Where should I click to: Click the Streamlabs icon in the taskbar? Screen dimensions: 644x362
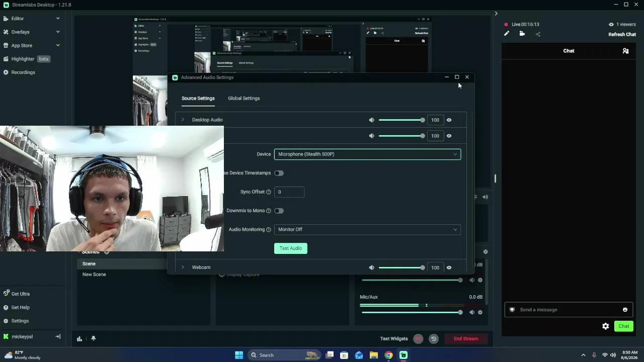[x=404, y=355]
